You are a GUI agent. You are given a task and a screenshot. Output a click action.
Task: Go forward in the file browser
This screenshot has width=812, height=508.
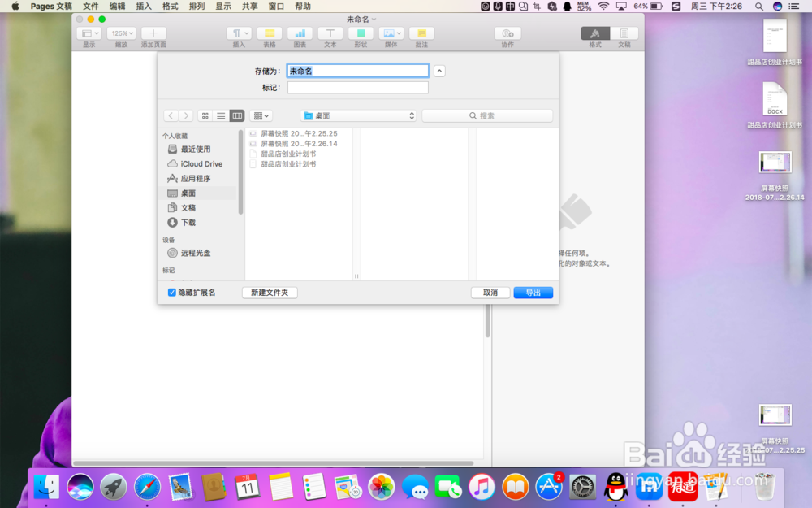(x=186, y=115)
